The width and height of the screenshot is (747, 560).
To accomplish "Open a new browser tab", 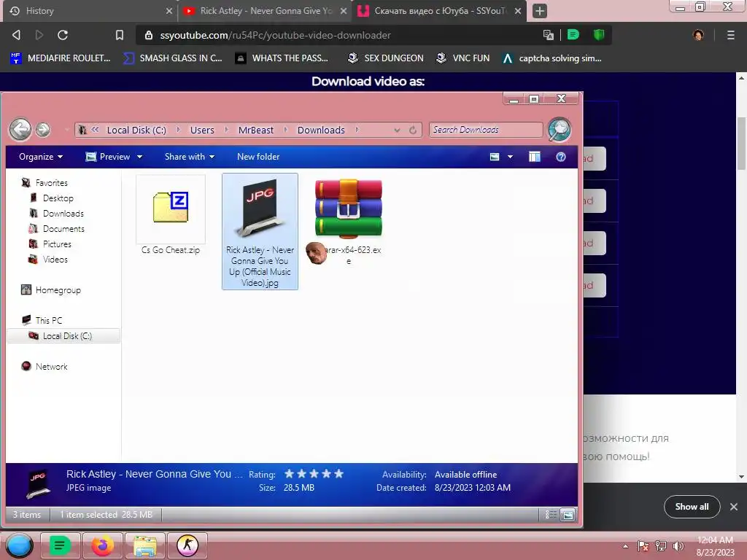I will (539, 11).
